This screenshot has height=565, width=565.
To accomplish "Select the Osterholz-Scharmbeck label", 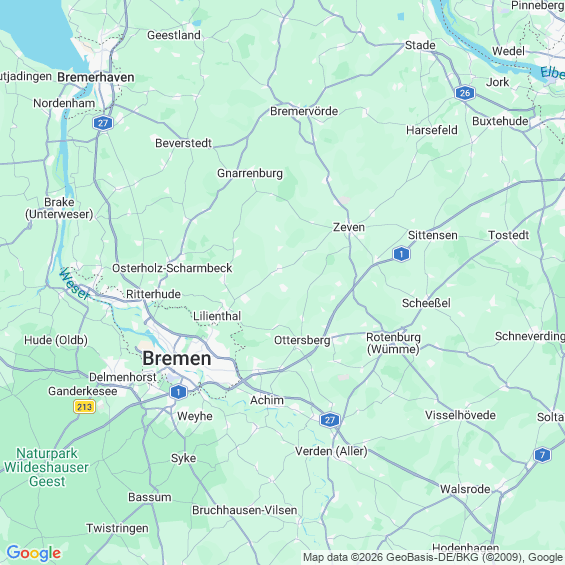I will click(172, 268).
